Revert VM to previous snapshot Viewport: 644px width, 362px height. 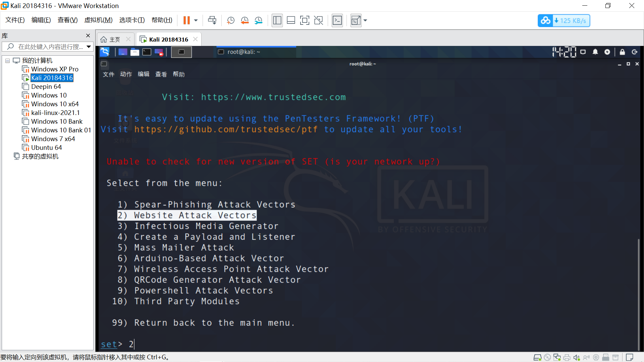[245, 20]
